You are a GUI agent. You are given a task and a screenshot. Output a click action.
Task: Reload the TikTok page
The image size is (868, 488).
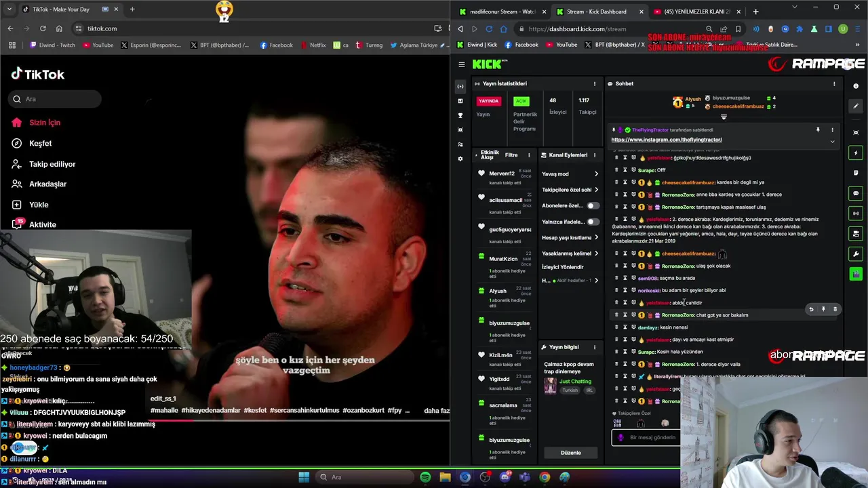click(x=43, y=28)
